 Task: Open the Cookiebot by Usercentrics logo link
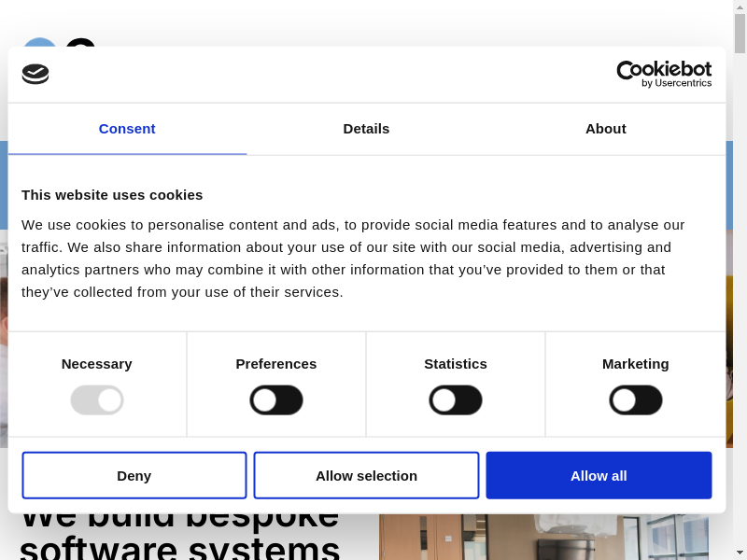(x=664, y=74)
